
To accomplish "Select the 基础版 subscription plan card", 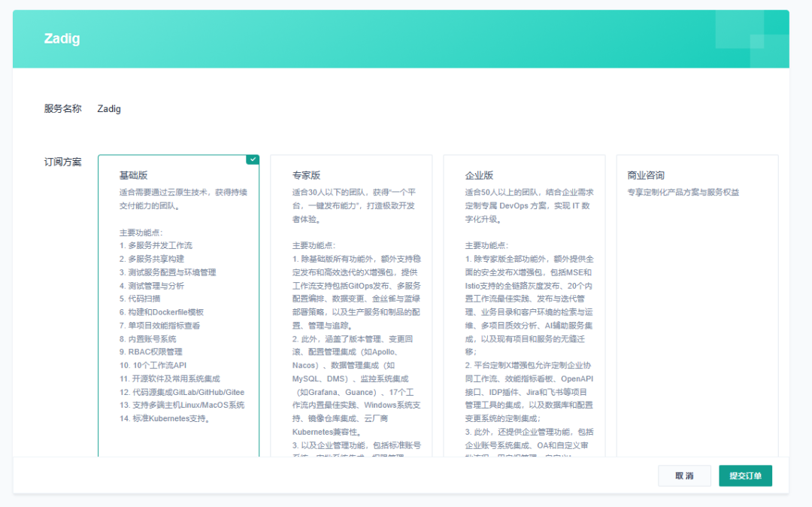I will click(x=178, y=305).
